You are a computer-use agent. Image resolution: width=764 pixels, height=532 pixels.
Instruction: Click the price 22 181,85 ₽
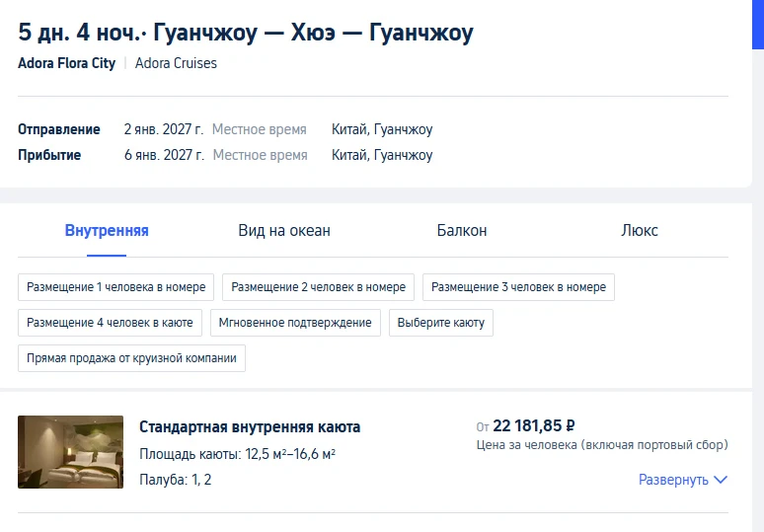[534, 425]
